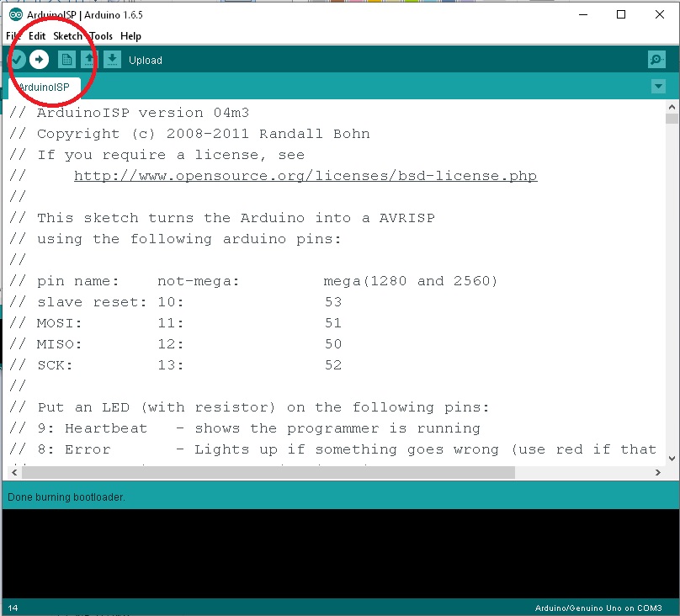The width and height of the screenshot is (680, 616).
Task: Click 'Done burning bootloader.' status text
Action: (x=66, y=497)
